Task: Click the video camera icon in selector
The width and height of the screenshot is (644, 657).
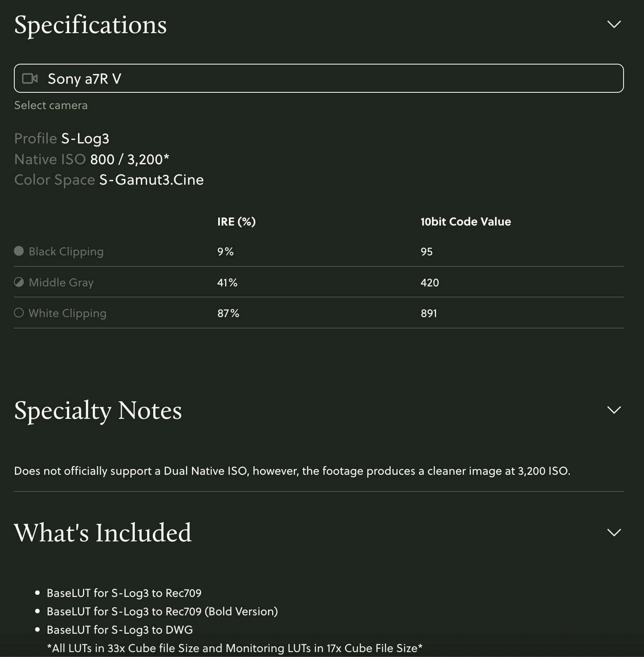Action: tap(30, 78)
